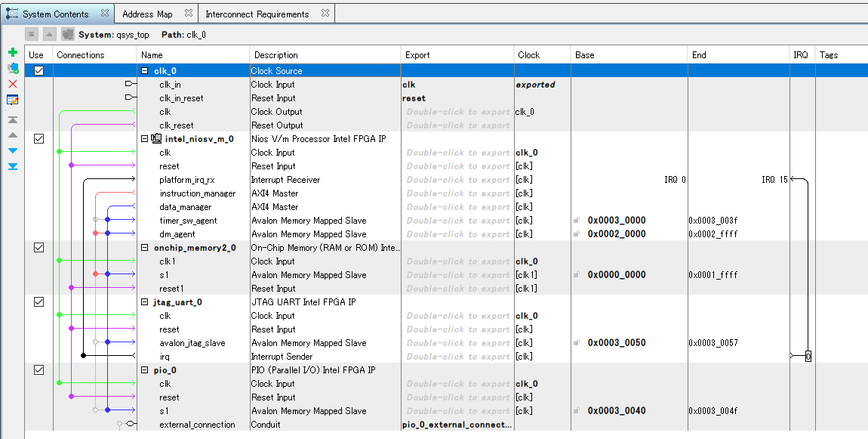Click the gray Move up arrow icon

tap(13, 134)
